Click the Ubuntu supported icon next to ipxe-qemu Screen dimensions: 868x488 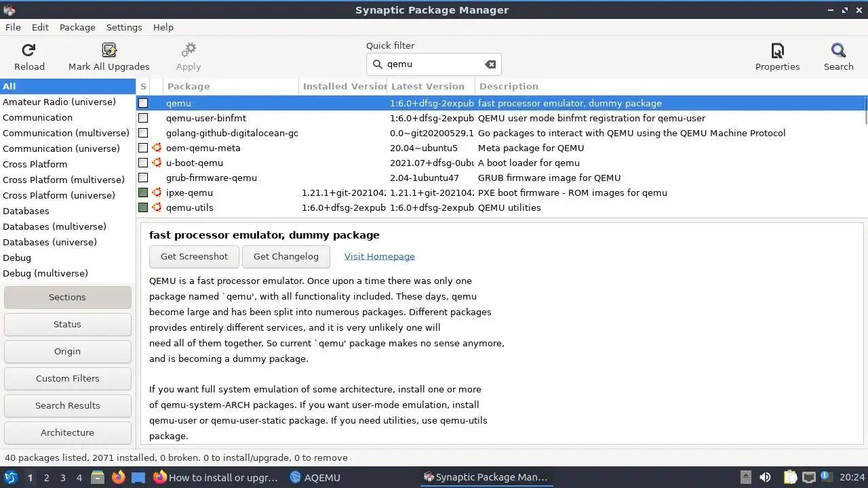tap(157, 192)
